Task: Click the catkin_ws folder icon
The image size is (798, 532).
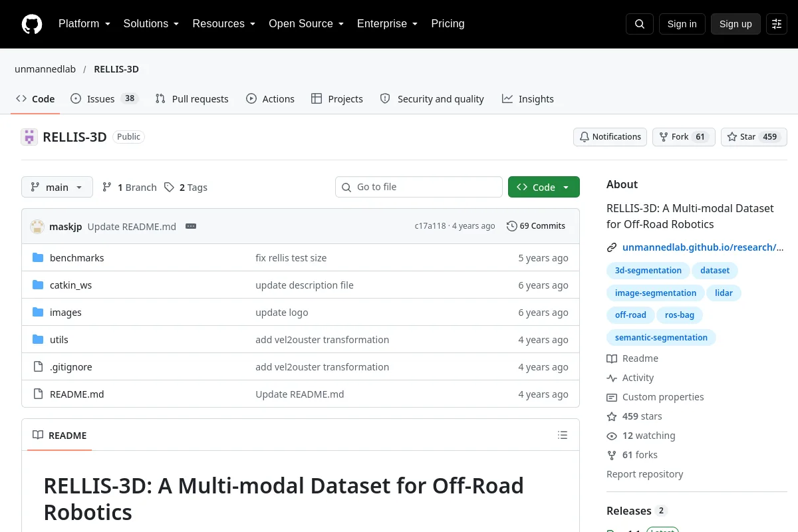Action: click(x=38, y=285)
